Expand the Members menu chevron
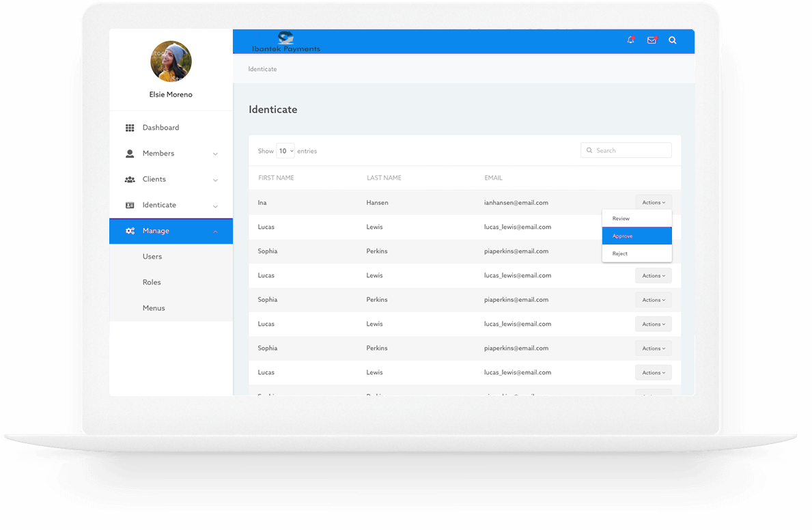Image resolution: width=812 pixels, height=530 pixels. 215,154
